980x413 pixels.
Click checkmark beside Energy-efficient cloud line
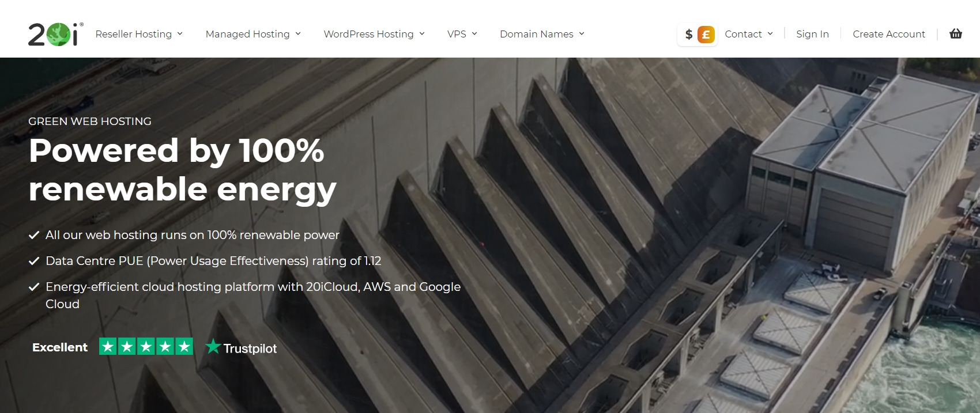pos(34,287)
